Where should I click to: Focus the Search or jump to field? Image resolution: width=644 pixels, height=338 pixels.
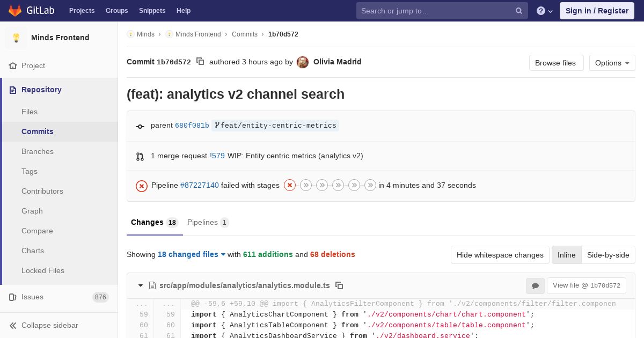pos(442,11)
